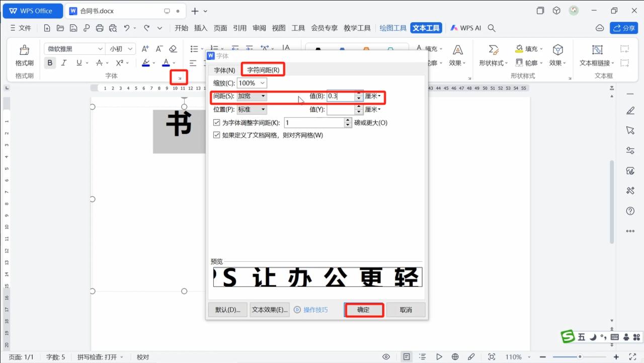The image size is (644, 363).
Task: Apply Strikethrough formatting
Action: 99,63
